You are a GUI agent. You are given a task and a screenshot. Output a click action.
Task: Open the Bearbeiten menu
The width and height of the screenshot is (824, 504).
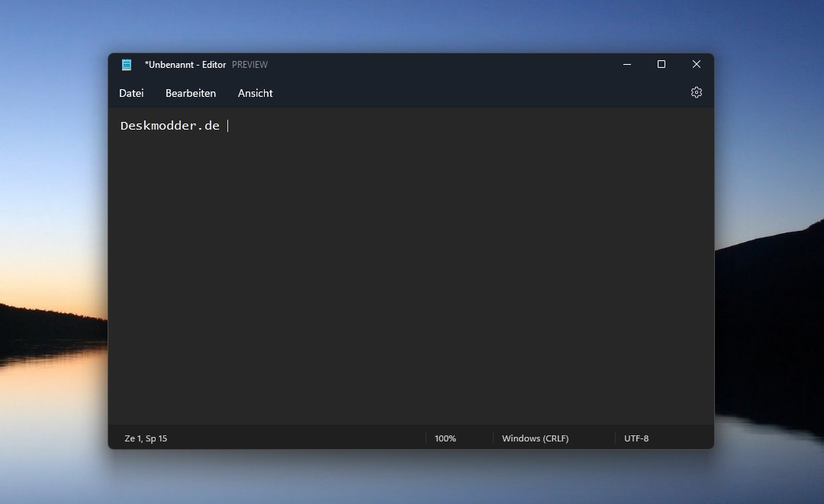click(191, 93)
